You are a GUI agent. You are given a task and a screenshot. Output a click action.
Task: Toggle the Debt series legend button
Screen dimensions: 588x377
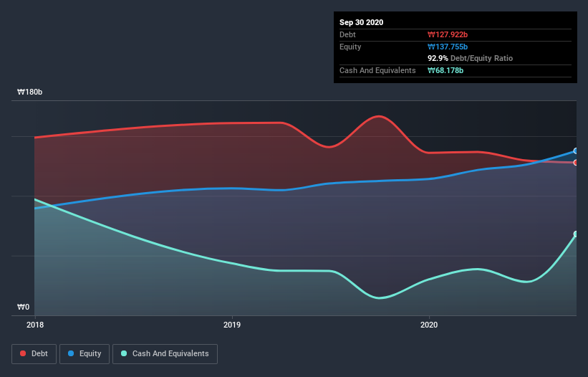[34, 354]
